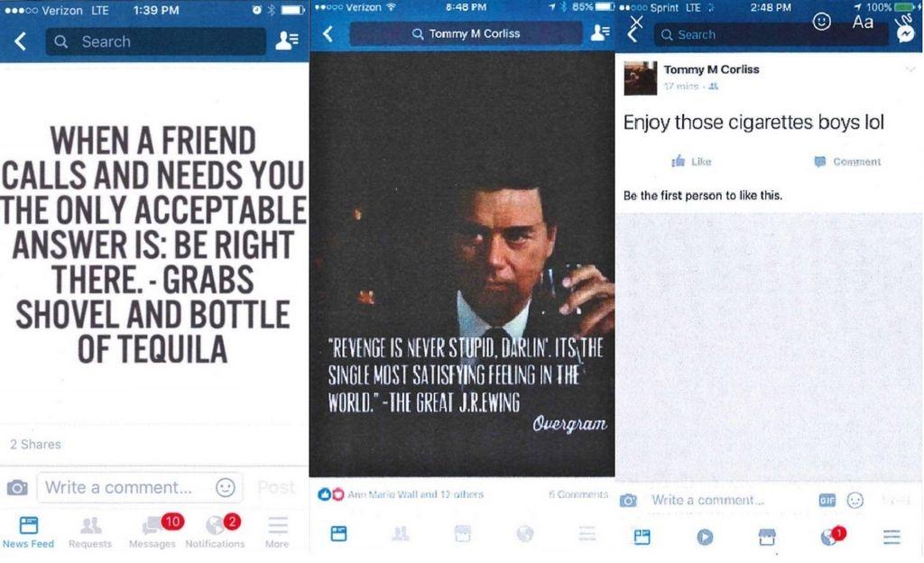924x563 pixels.
Task: Open the Messenger icon in the header
Action: [905, 32]
